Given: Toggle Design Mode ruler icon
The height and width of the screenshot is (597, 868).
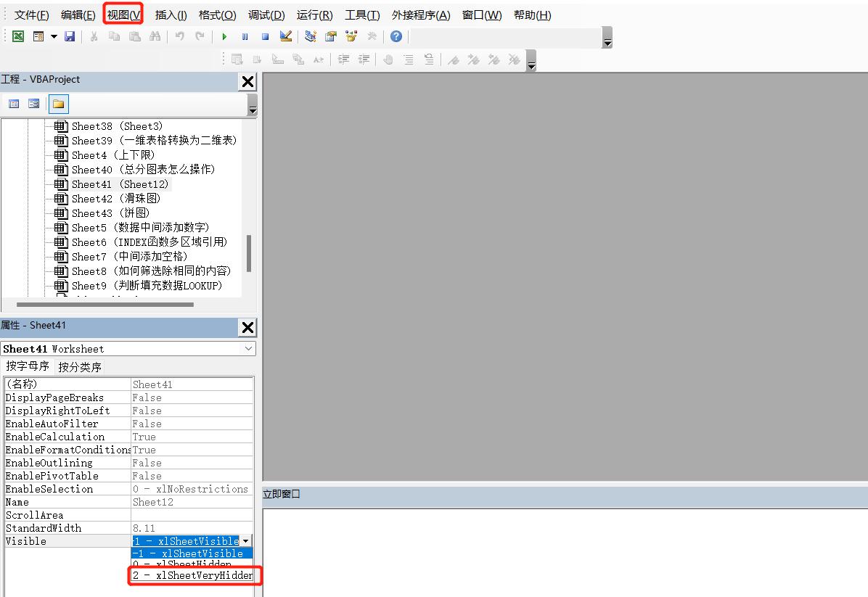Looking at the screenshot, I should pyautogui.click(x=286, y=36).
